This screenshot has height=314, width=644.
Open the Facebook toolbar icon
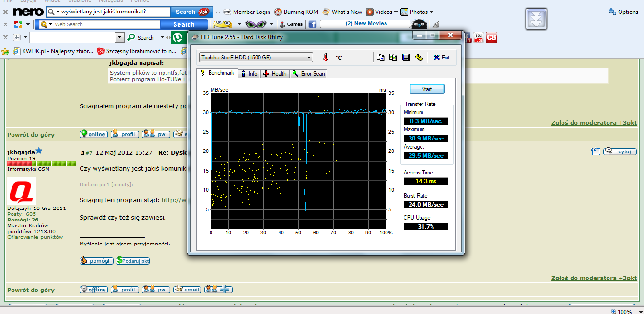point(312,24)
